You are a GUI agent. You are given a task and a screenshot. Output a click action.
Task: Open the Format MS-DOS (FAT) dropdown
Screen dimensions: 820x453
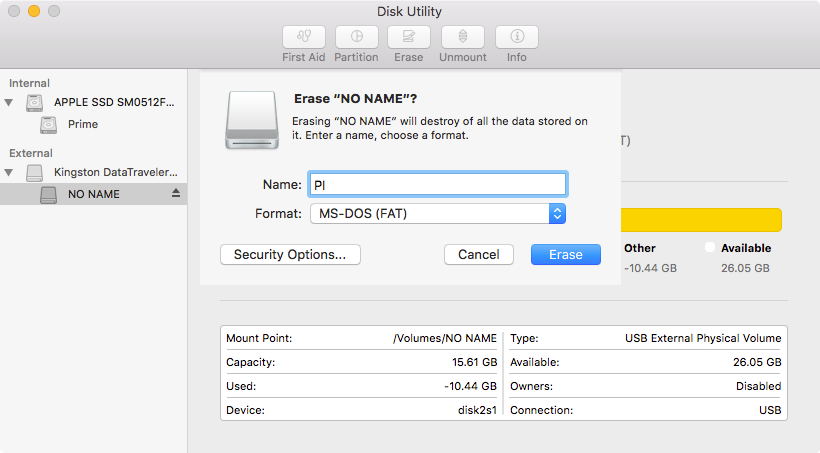(438, 213)
